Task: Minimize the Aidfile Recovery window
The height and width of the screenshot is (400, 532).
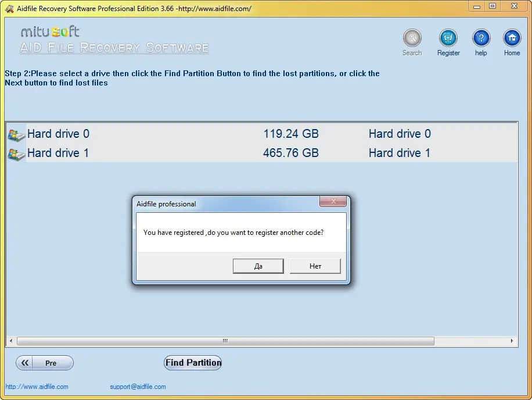Action: tap(477, 6)
